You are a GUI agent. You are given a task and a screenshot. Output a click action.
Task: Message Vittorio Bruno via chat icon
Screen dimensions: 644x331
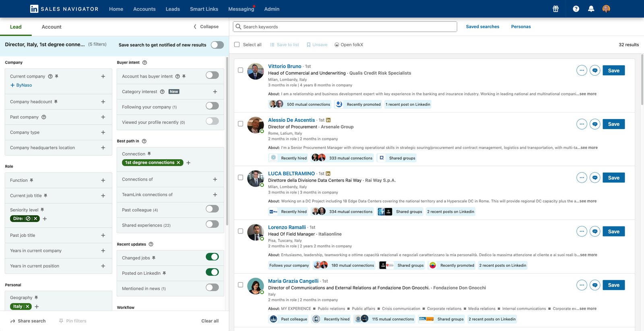595,70
